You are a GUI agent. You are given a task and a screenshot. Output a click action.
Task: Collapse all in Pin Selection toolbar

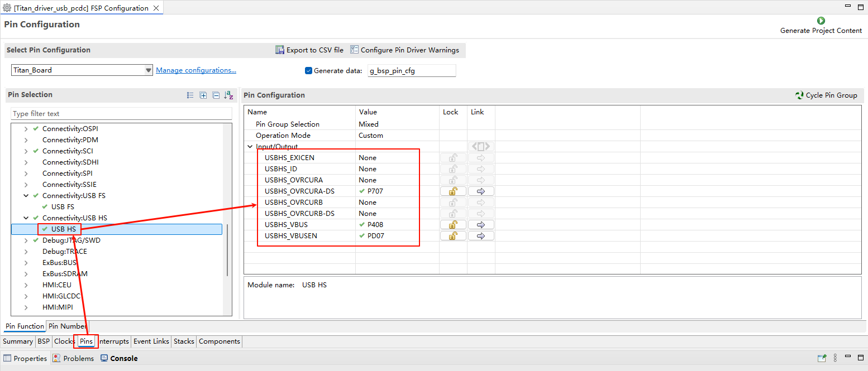(216, 95)
